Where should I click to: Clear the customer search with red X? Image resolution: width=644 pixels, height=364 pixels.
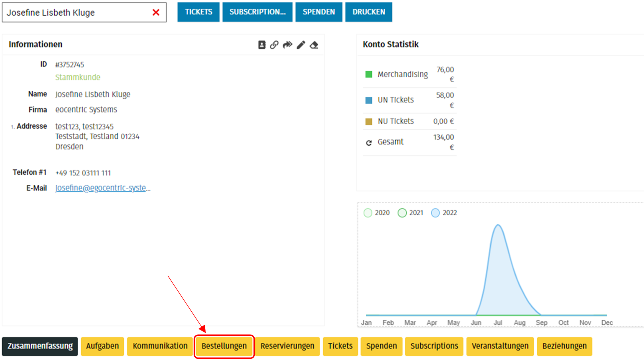(156, 12)
